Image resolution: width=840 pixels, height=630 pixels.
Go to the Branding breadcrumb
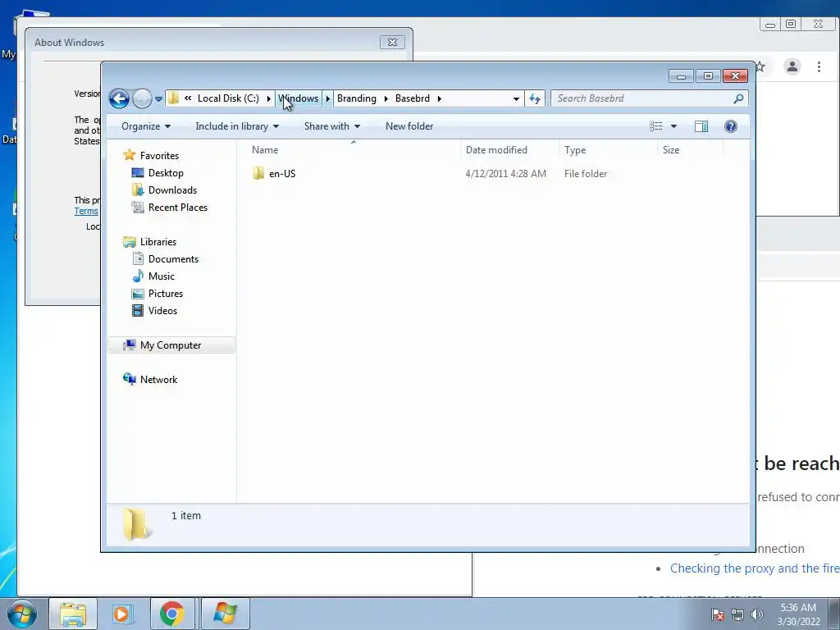[356, 98]
